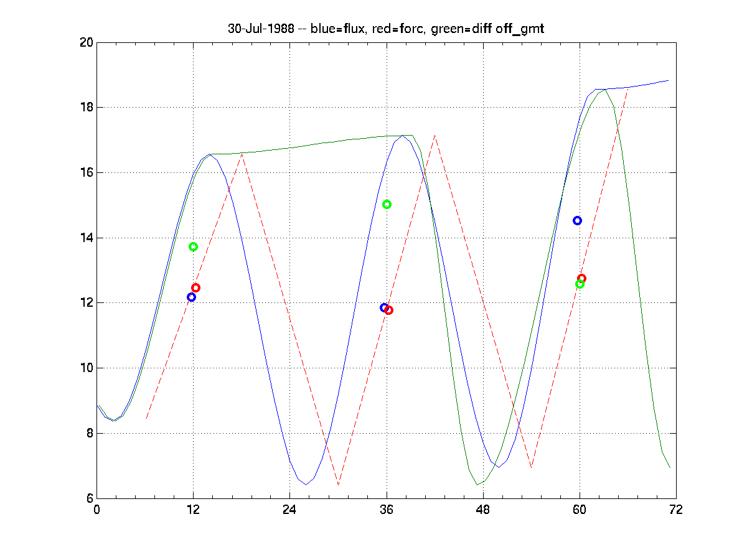Click the blue curve's lowest trough near x=26
The image size is (747, 560).
(306, 484)
